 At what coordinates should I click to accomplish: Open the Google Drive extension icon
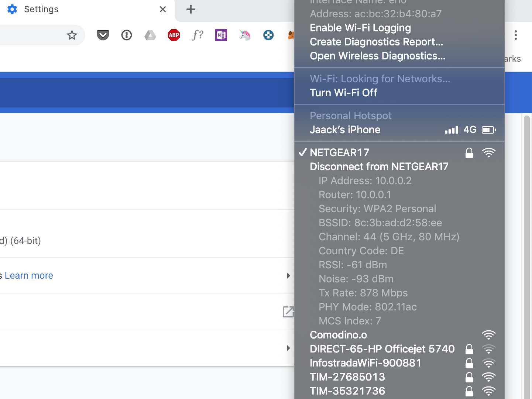point(150,35)
